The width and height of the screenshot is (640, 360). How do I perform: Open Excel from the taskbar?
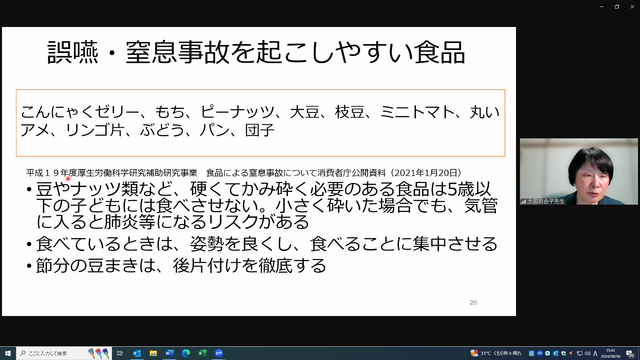coord(202,353)
